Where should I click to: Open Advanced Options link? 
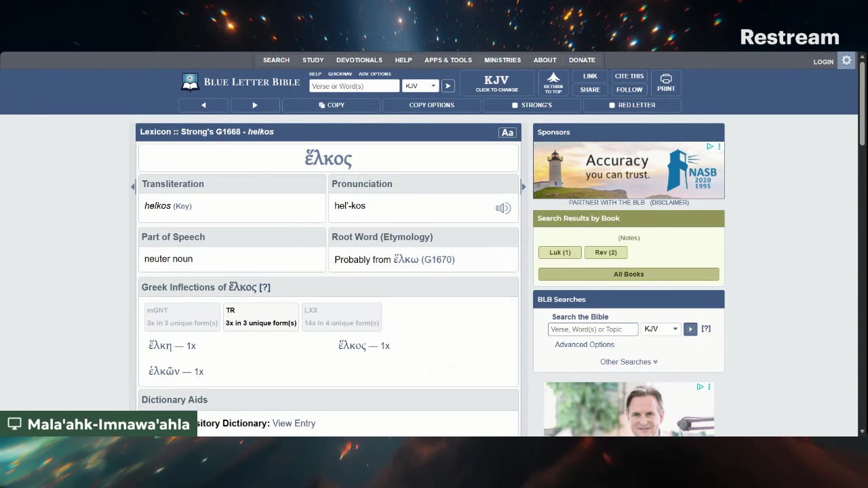point(585,344)
